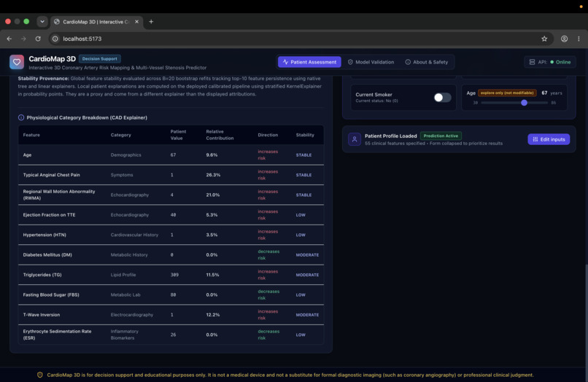Open a new browser tab
Viewport: 588px width, 382px height.
(151, 21)
